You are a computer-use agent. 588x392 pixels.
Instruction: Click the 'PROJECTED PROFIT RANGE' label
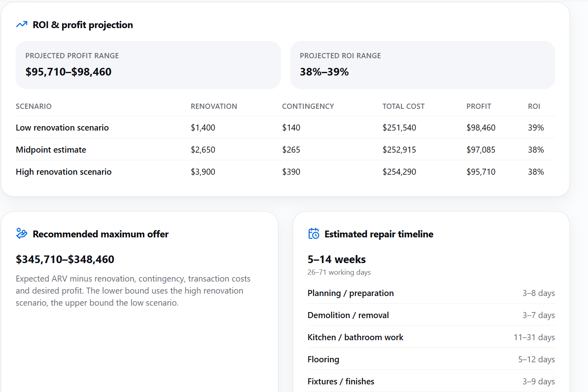point(72,56)
